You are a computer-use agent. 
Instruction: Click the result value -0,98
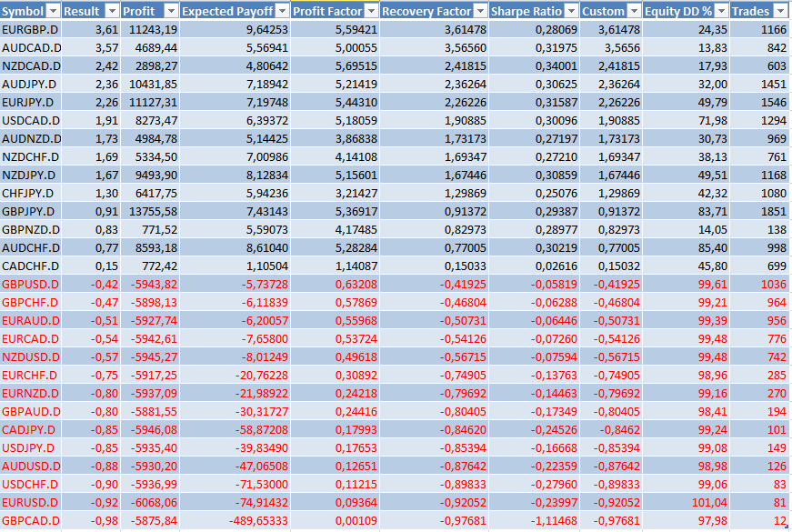click(x=105, y=521)
